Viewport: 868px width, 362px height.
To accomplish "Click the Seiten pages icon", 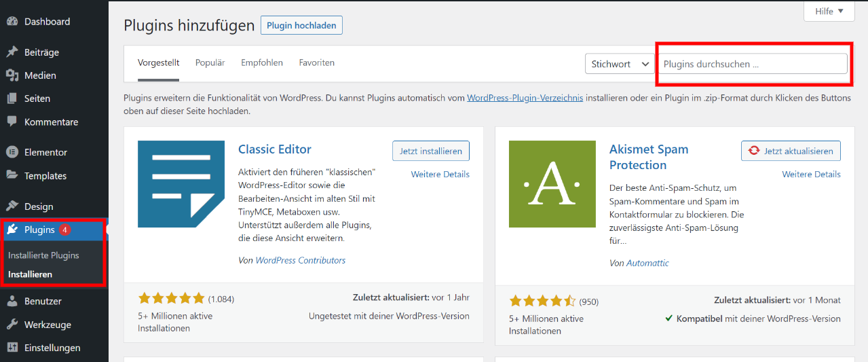I will pos(12,98).
